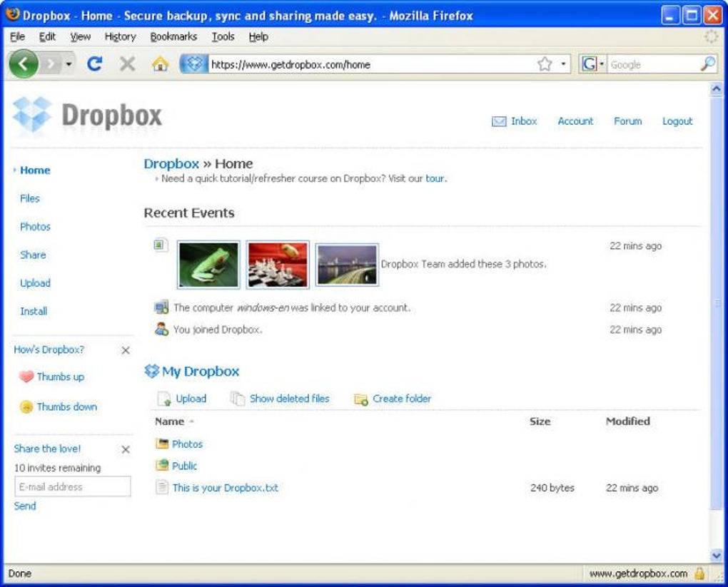Click the My Dropbox box icon
The image size is (728, 587).
point(152,371)
